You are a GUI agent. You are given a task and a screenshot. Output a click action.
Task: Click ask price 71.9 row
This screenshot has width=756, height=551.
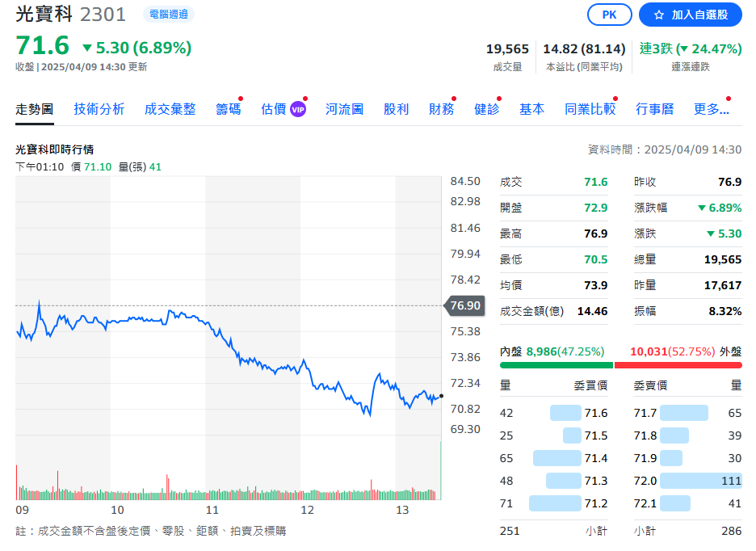687,458
